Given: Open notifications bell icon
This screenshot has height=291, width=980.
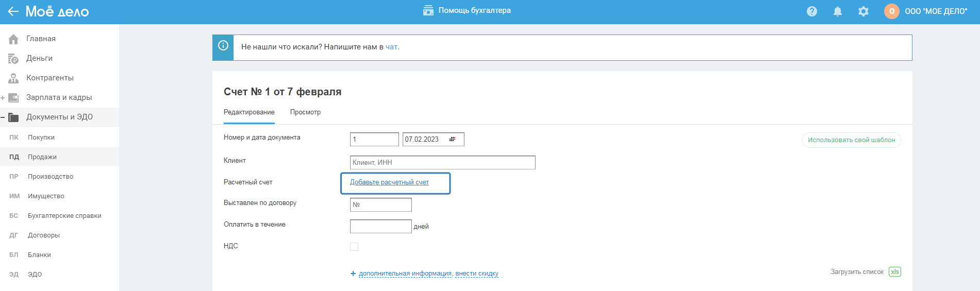Looking at the screenshot, I should 838,11.
